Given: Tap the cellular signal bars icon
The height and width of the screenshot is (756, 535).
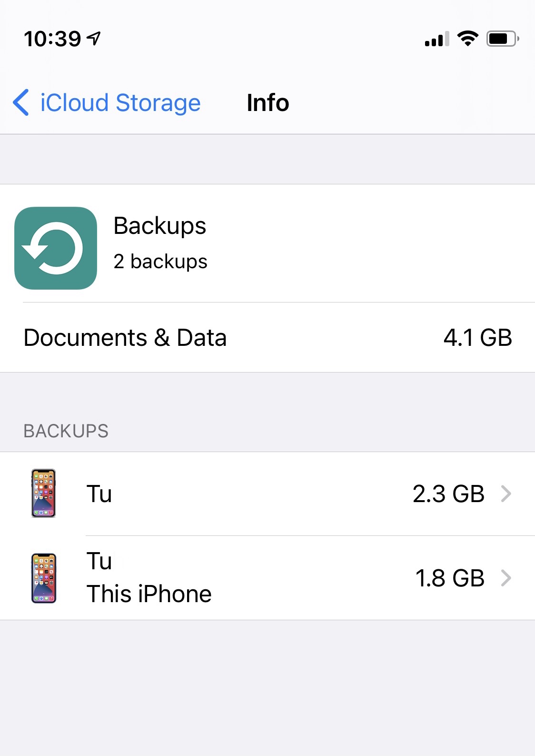Looking at the screenshot, I should (436, 39).
